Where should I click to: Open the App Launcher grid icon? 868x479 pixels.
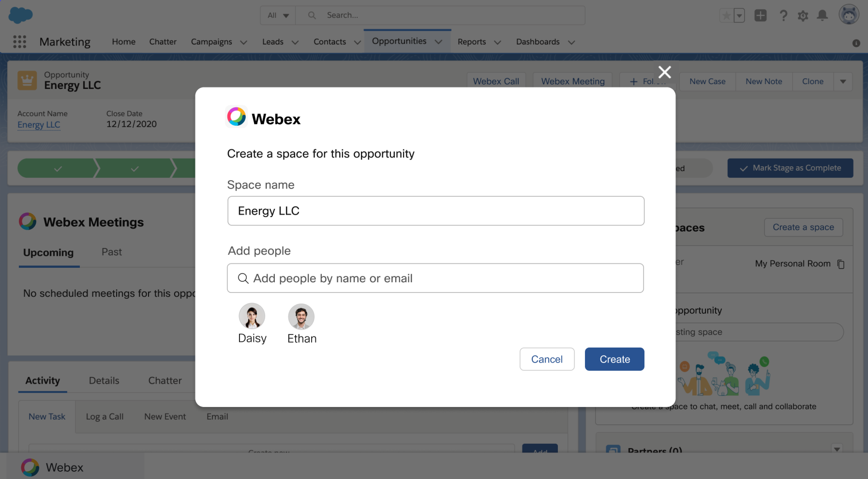[x=20, y=42]
